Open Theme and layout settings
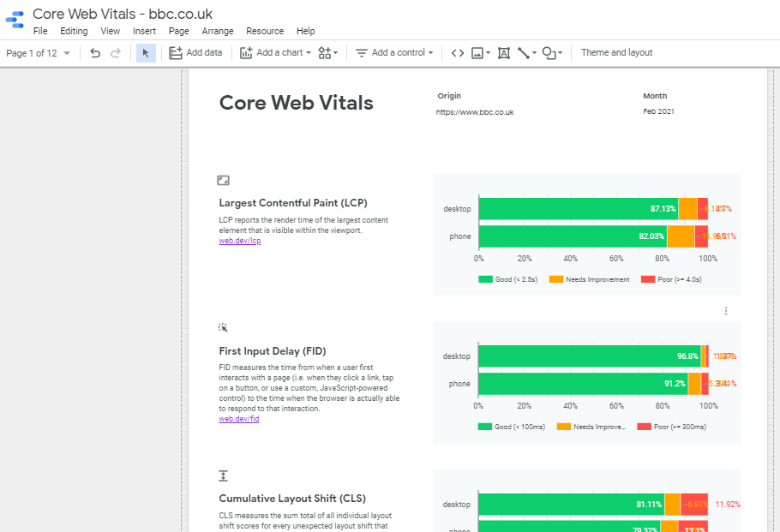Image resolution: width=780 pixels, height=532 pixels. pyautogui.click(x=616, y=52)
